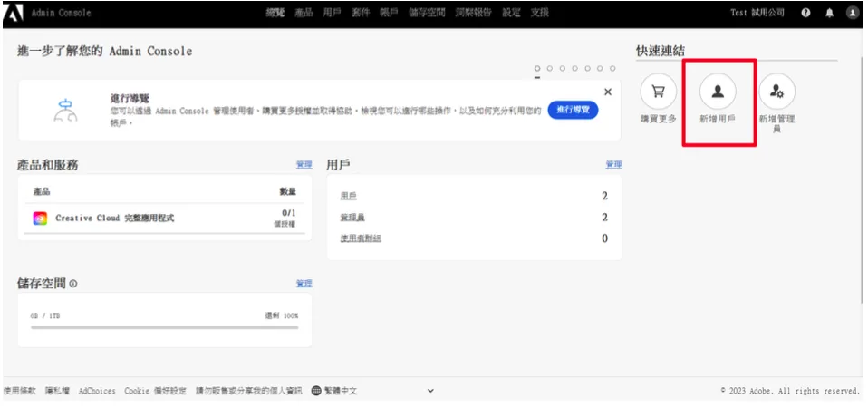868x418 pixels.
Task: Click the 進一步了解您的 Admin Console heading
Action: [x=104, y=51]
